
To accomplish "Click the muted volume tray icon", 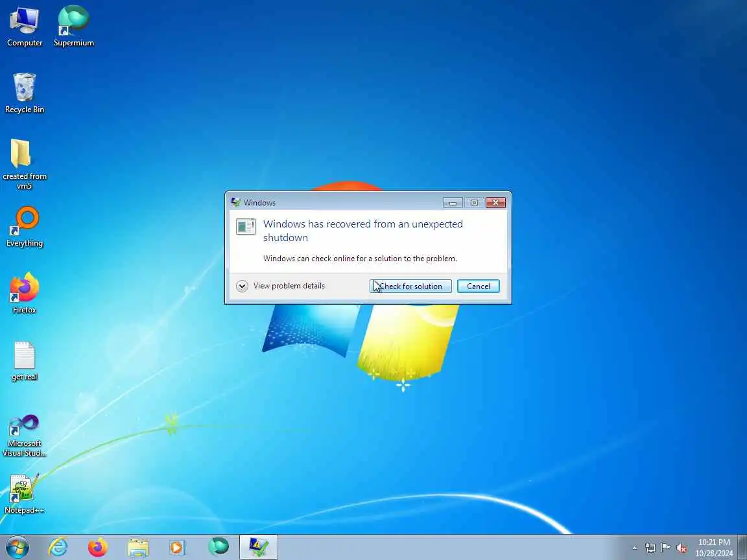I will (682, 548).
